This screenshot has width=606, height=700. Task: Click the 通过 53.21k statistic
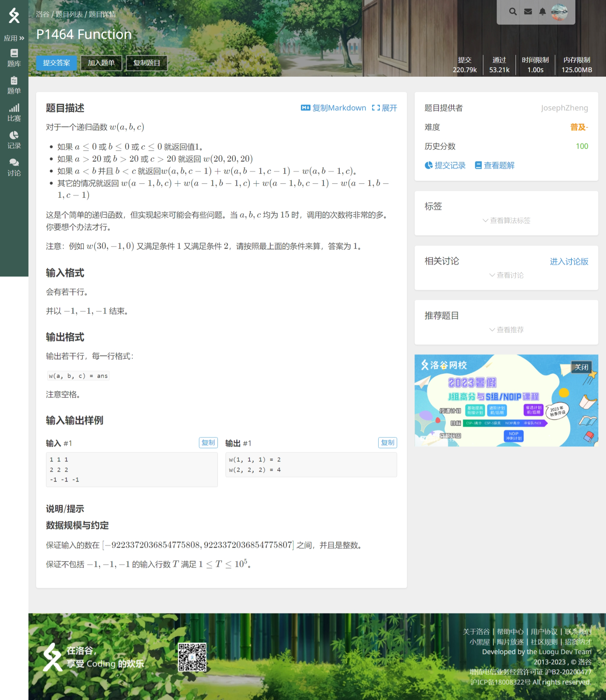[499, 65]
